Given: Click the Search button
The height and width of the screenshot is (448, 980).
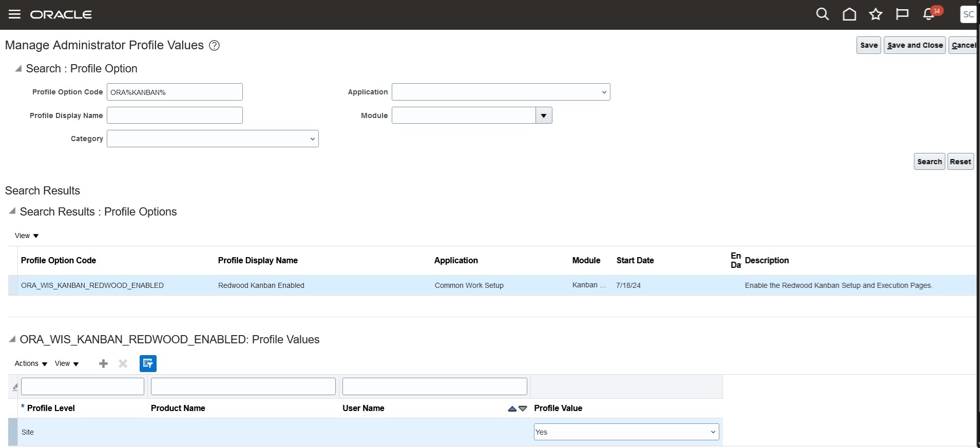Looking at the screenshot, I should pos(929,162).
